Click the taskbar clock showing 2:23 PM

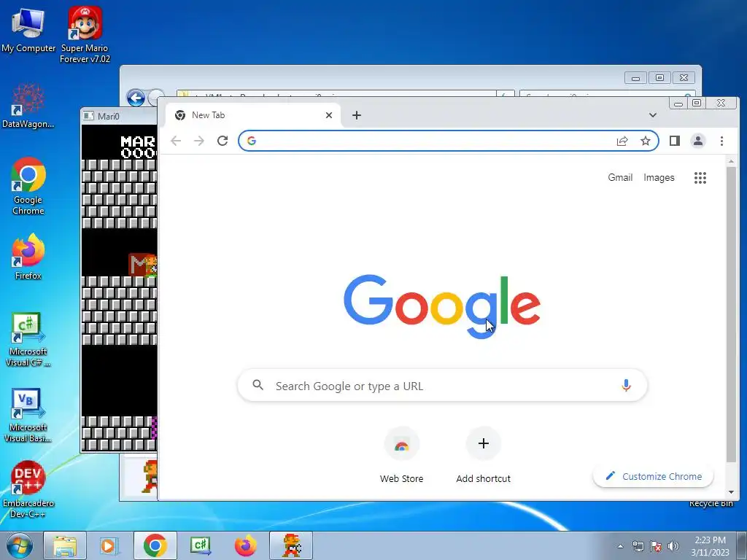point(710,545)
